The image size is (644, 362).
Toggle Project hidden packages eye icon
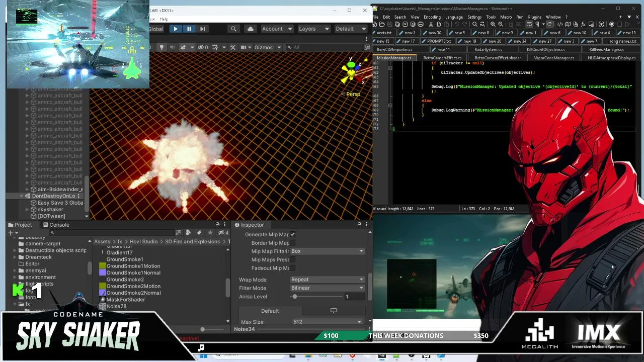point(223,233)
